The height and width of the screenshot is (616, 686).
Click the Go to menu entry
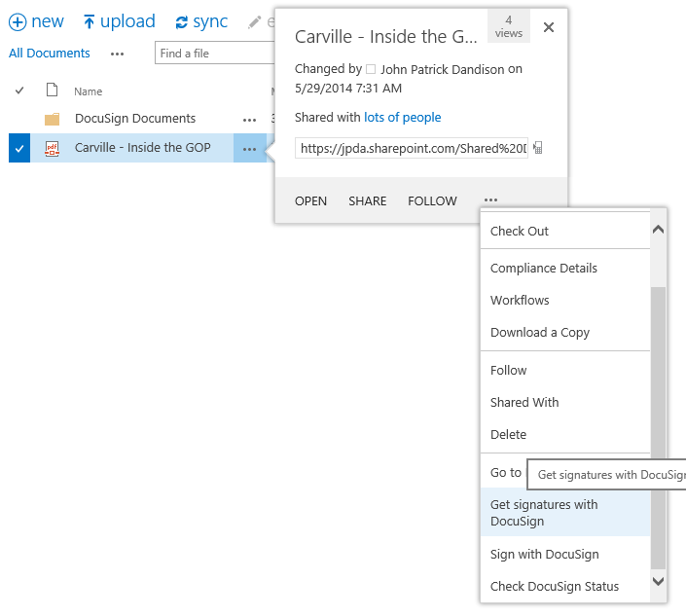point(506,473)
